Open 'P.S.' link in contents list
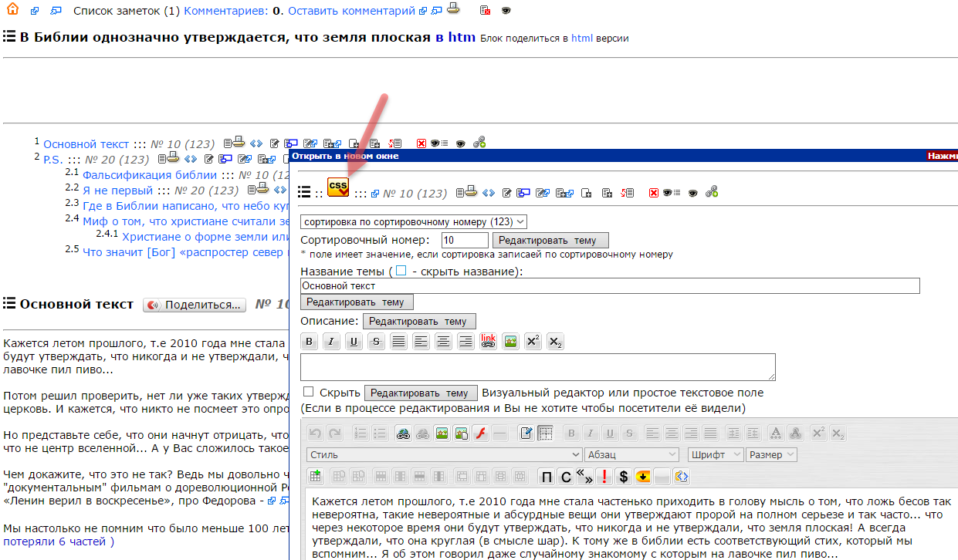Image resolution: width=958 pixels, height=560 pixels. point(53,160)
